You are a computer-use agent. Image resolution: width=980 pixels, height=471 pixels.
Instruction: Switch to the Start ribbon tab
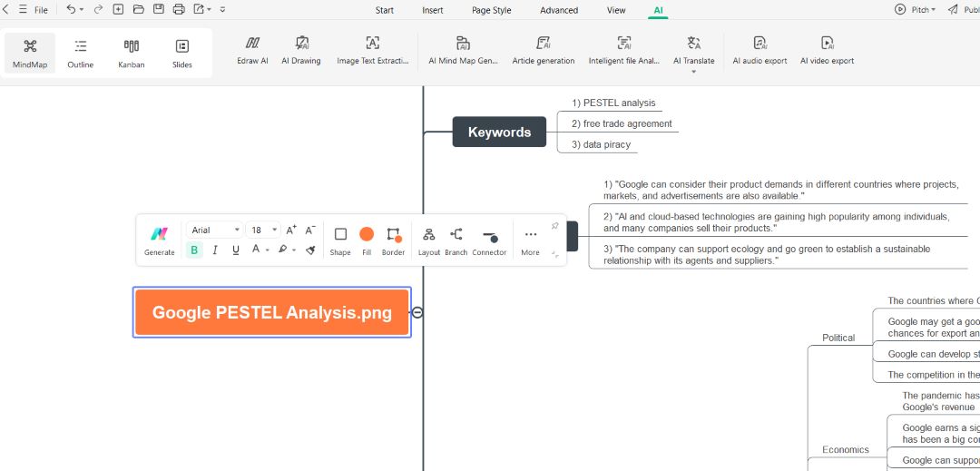click(x=385, y=10)
